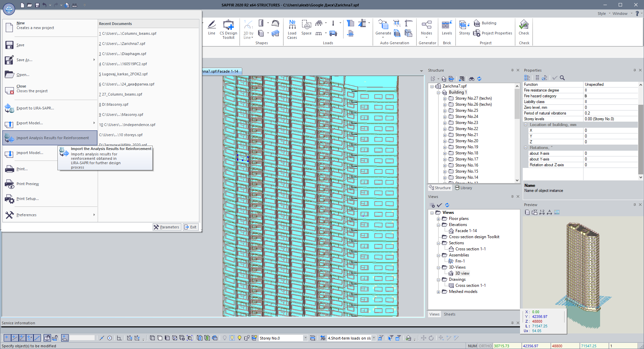Pin the Properties panel
The width and height of the screenshot is (644, 349).
click(x=635, y=70)
